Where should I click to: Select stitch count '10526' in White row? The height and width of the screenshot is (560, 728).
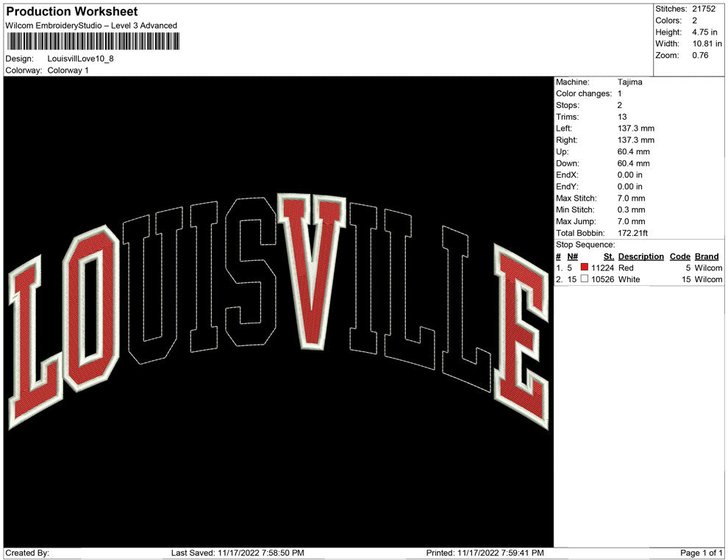pyautogui.click(x=603, y=279)
